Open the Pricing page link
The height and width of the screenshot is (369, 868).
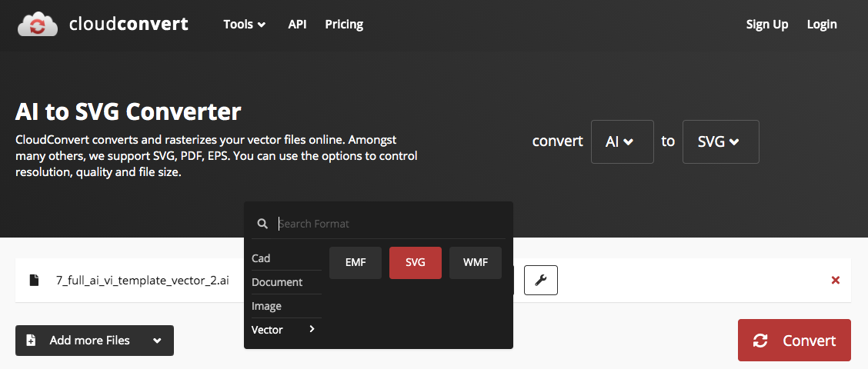344,25
